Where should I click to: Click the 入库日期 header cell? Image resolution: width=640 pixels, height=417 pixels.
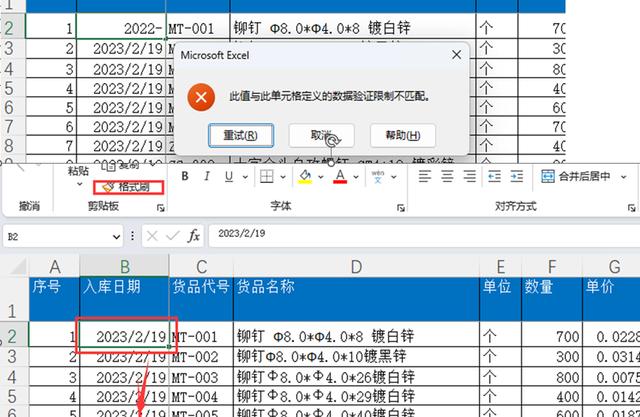[124, 299]
